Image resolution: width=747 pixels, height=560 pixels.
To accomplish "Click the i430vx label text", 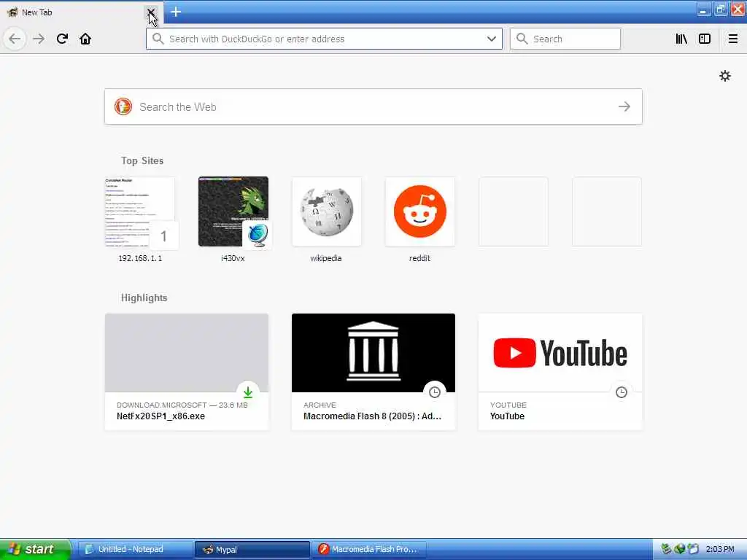I will [x=233, y=258].
